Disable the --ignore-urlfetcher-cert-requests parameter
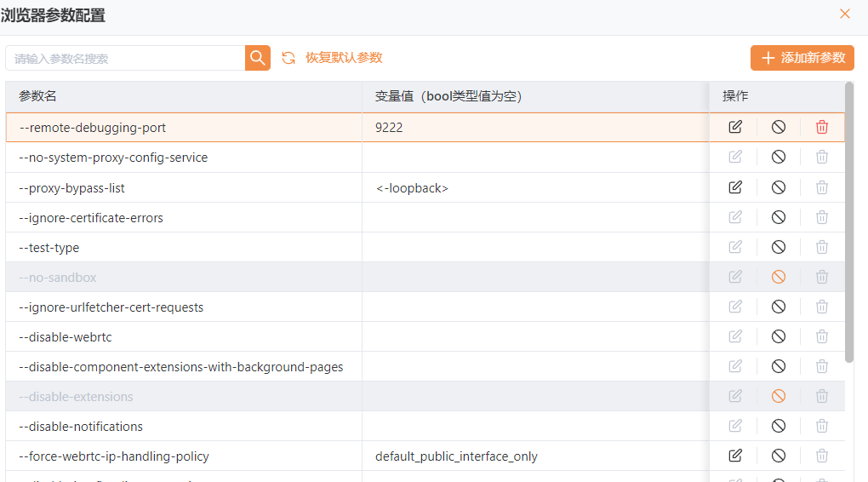Screen dimensions: 868x482 pyautogui.click(x=779, y=307)
